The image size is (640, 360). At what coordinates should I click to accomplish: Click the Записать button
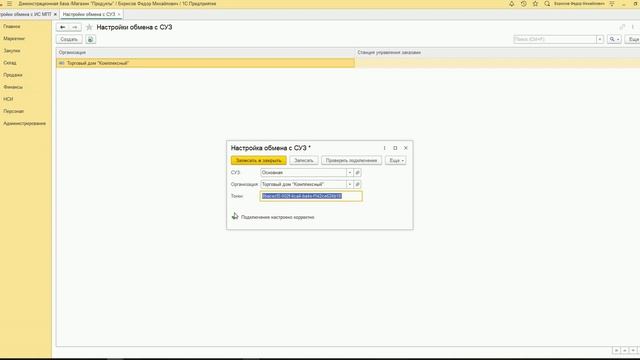pos(304,160)
